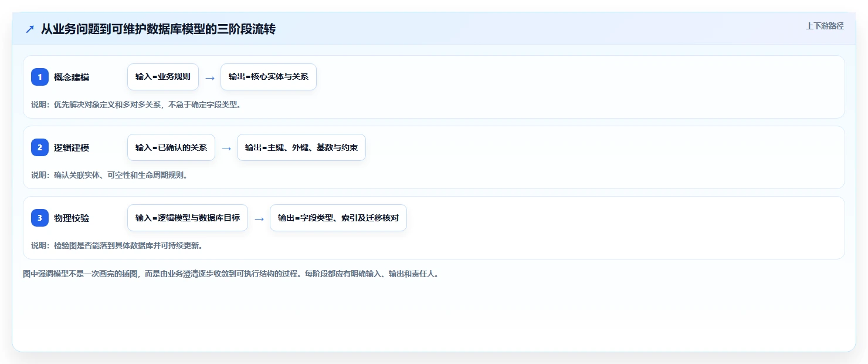The width and height of the screenshot is (868, 364).
Task: Click the arrow icon beside the title
Action: coord(30,29)
